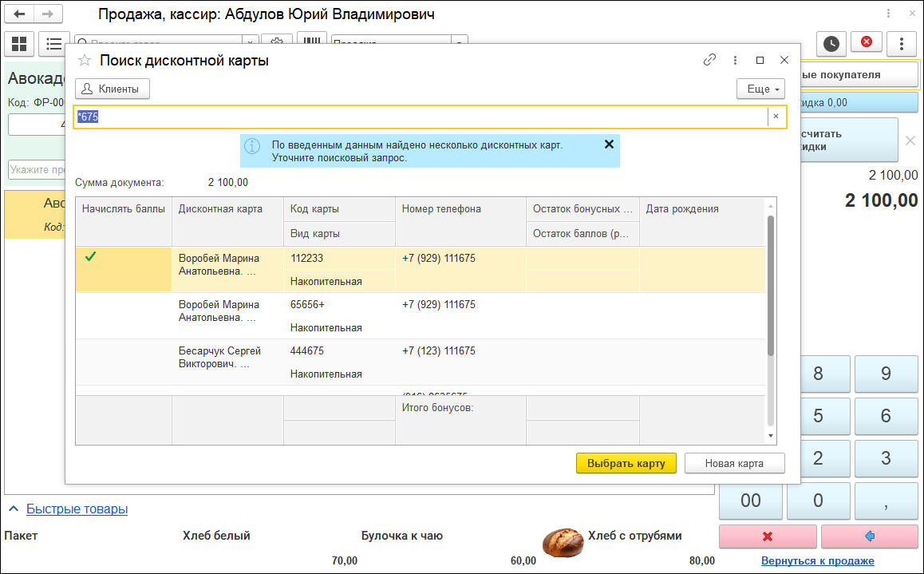Collapse the Быстрые товары section

coord(14,509)
